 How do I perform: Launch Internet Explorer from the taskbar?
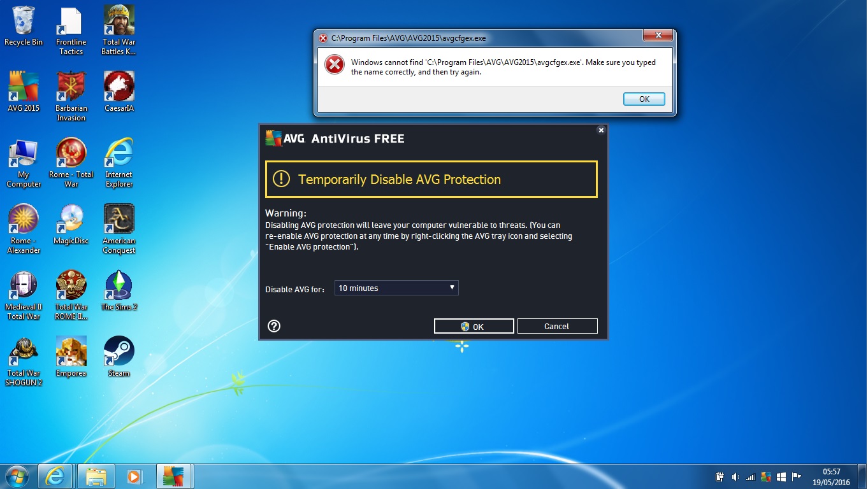click(x=55, y=476)
